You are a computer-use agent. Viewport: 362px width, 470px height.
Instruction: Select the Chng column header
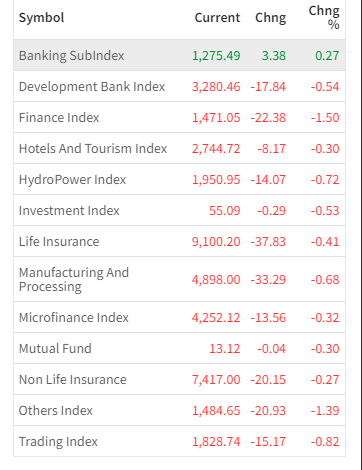click(270, 18)
